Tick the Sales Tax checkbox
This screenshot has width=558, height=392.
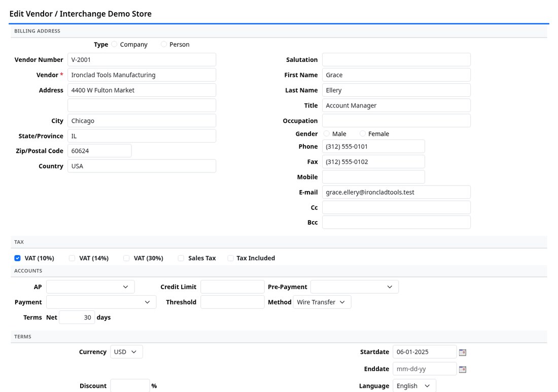click(x=181, y=258)
